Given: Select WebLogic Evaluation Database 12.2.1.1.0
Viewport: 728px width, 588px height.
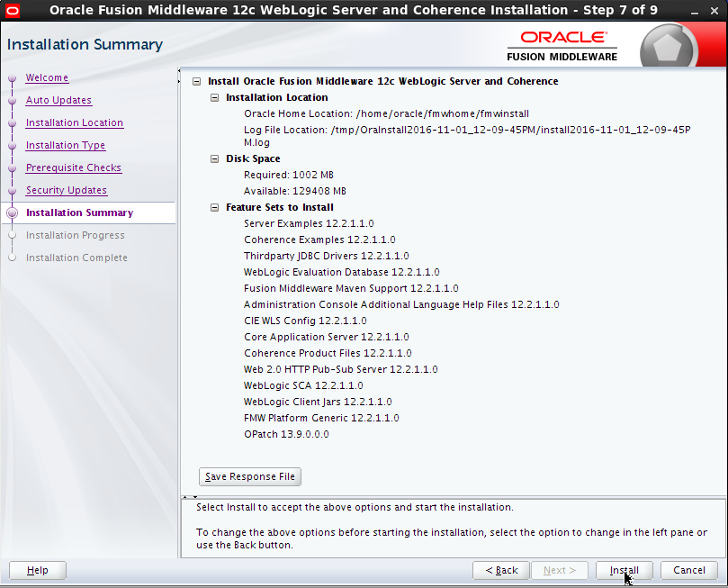Looking at the screenshot, I should 342,273.
